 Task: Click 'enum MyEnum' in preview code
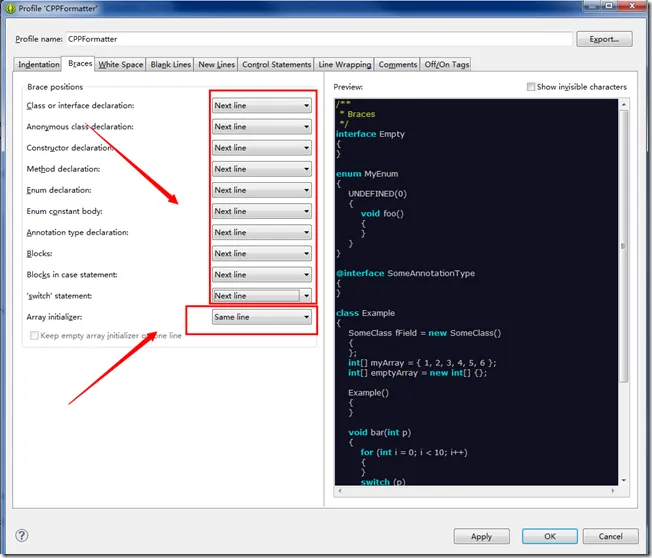coord(367,174)
